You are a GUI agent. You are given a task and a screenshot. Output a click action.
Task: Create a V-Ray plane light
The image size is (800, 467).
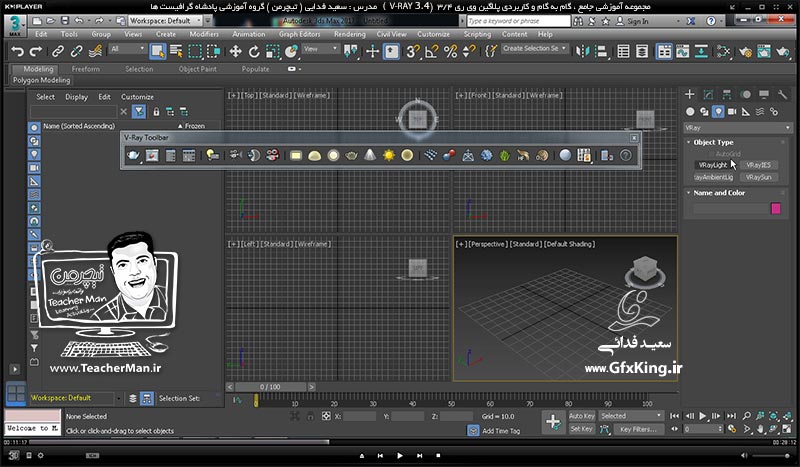pyautogui.click(x=296, y=155)
